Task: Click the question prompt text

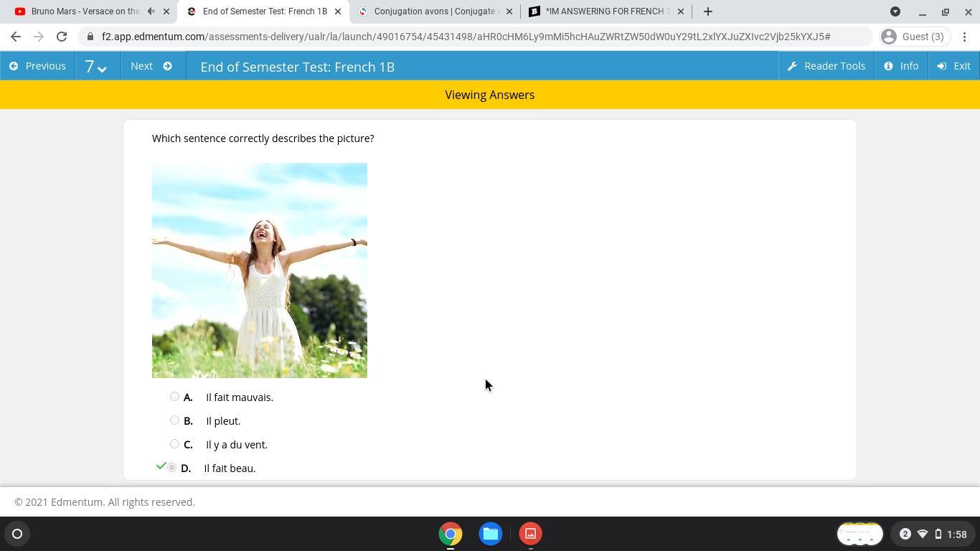Action: click(x=263, y=138)
